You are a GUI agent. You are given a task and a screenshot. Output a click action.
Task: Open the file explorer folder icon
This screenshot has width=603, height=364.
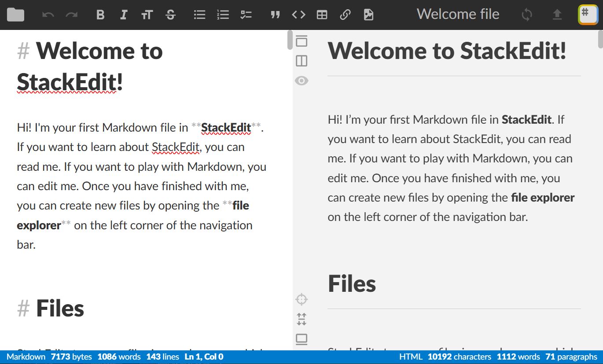(15, 15)
